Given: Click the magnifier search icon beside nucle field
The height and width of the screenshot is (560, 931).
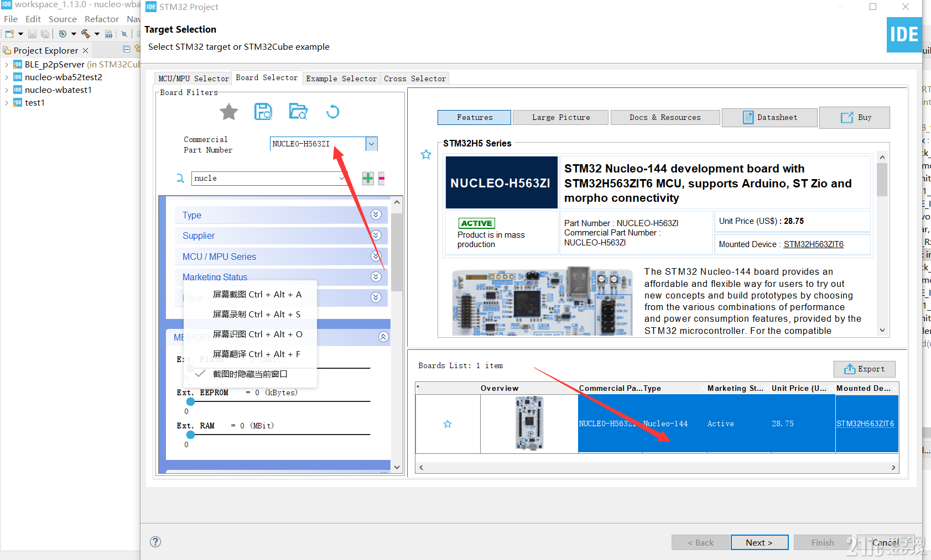Looking at the screenshot, I should pos(180,179).
